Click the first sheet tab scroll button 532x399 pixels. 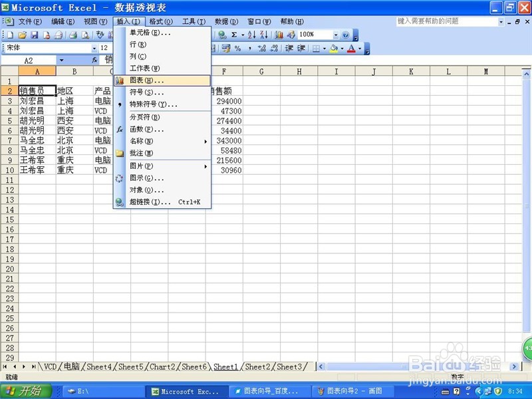[5, 367]
